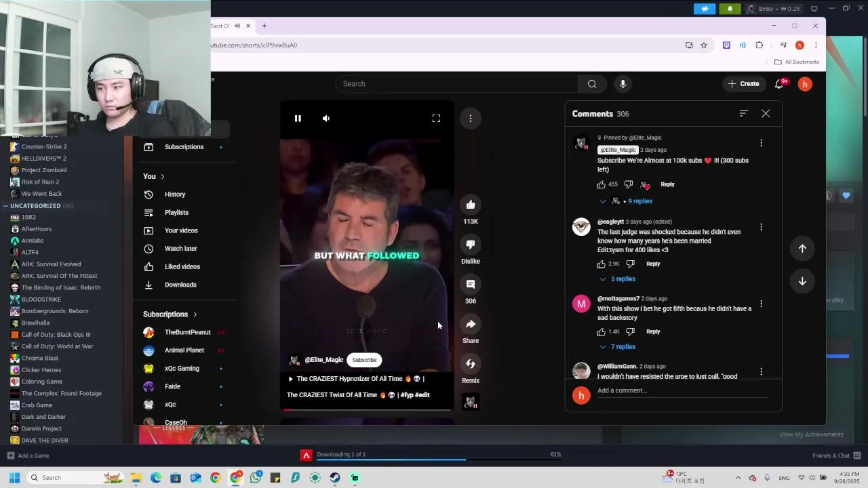Open the Shorts more-options menu

click(x=471, y=119)
